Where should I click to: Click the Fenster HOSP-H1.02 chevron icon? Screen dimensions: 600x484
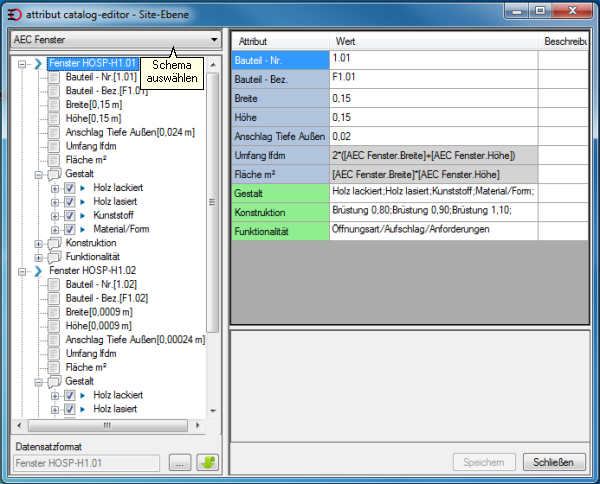[x=38, y=271]
